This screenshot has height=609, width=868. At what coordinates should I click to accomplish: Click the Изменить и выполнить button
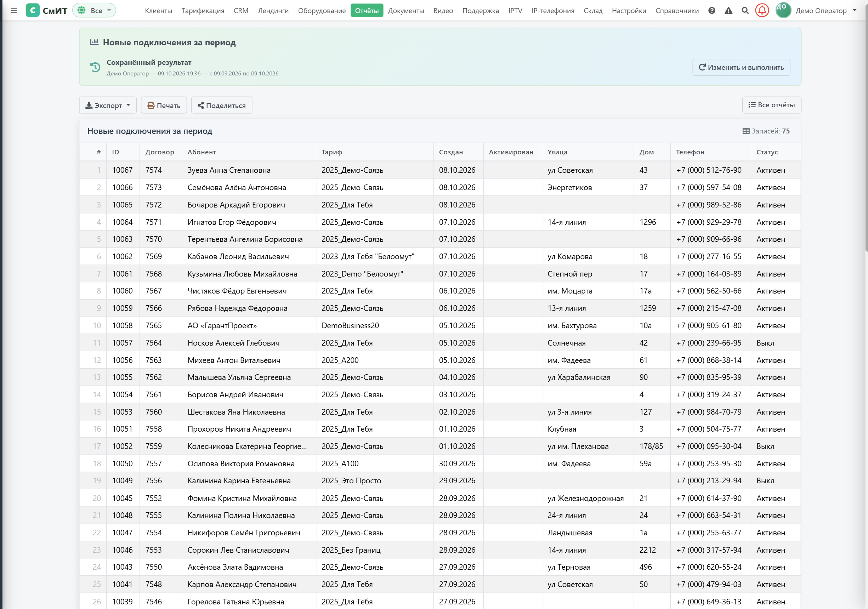click(x=741, y=67)
